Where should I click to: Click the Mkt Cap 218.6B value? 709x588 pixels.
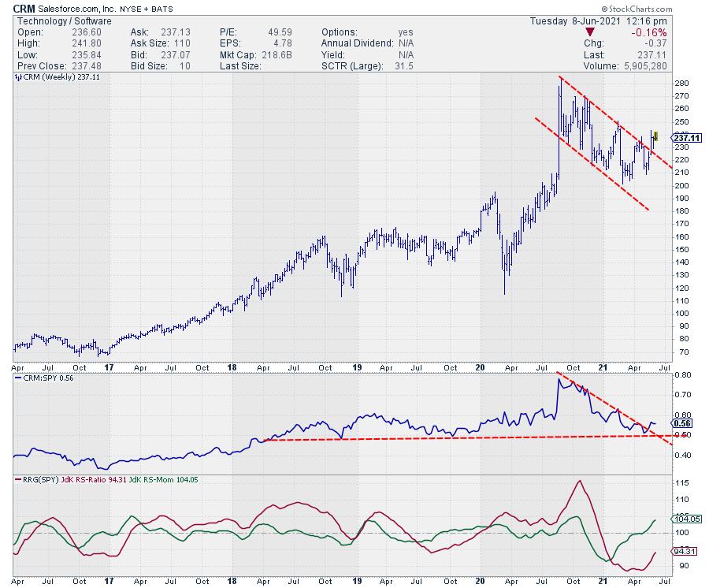pos(288,54)
